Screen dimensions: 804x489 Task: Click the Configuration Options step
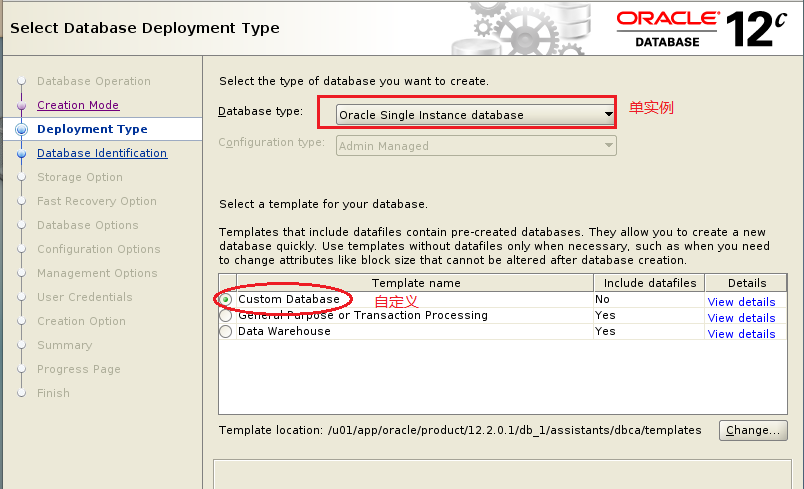coord(99,249)
